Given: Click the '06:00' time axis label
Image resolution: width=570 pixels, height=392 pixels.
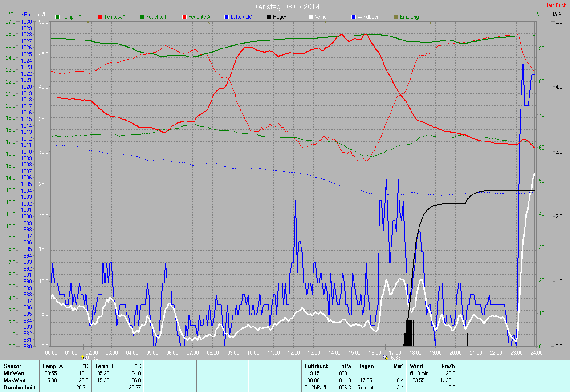Looking at the screenshot, I should [172, 352].
